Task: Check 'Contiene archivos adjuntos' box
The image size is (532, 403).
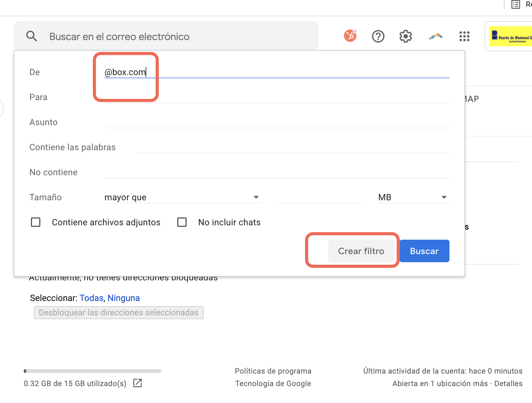Action: [36, 222]
